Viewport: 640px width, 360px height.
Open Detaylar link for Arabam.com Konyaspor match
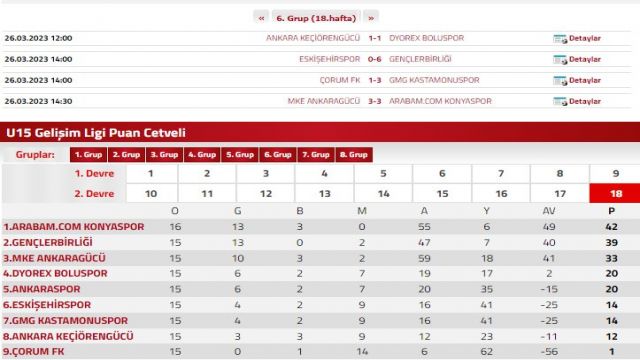[585, 101]
